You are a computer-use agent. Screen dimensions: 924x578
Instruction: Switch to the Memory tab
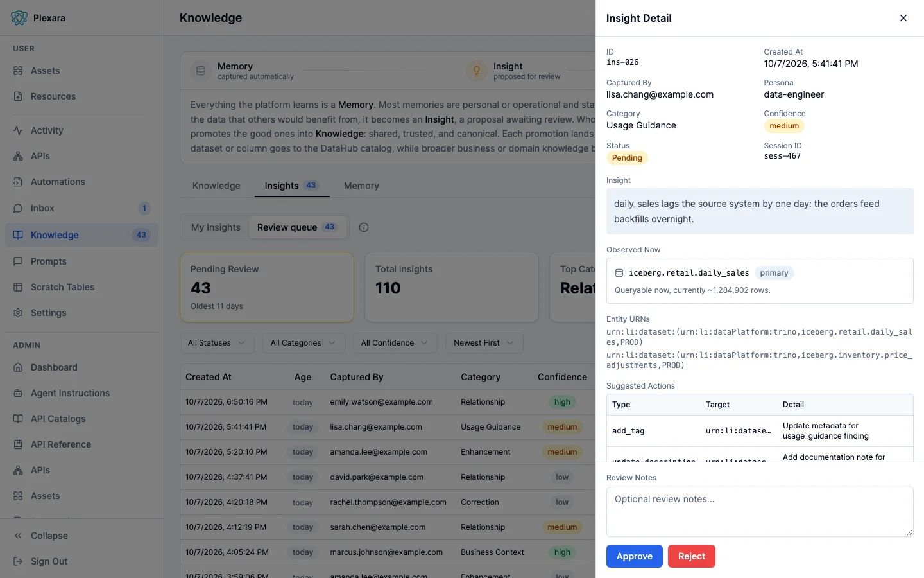point(361,186)
